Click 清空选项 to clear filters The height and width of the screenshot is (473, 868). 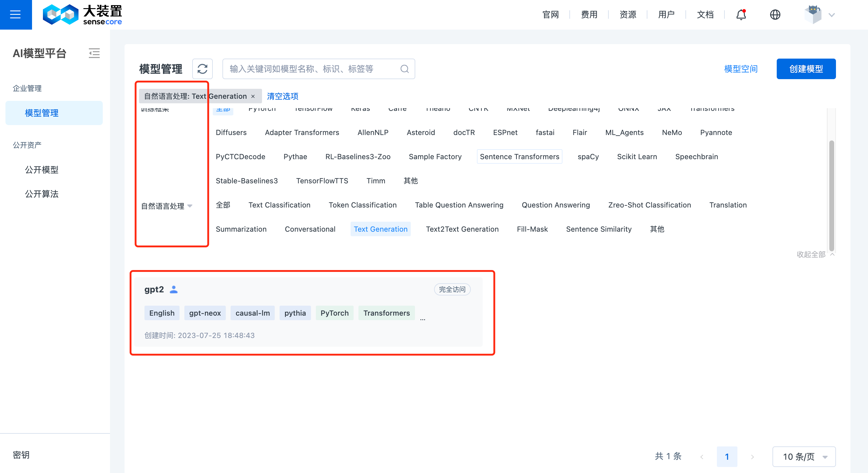[282, 96]
